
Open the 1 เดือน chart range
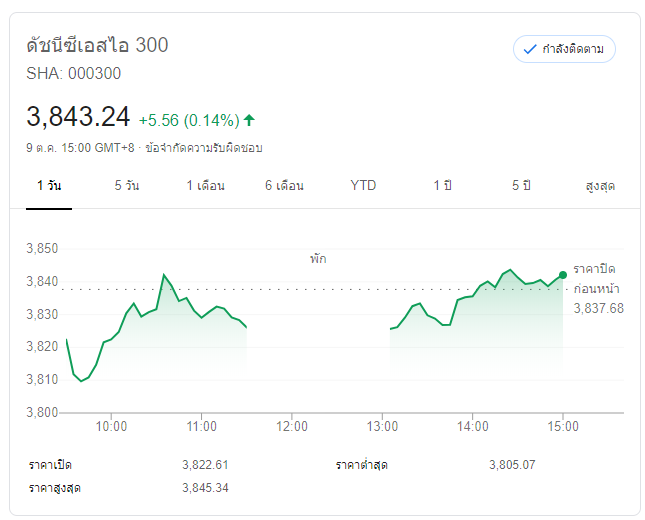pyautogui.click(x=205, y=186)
